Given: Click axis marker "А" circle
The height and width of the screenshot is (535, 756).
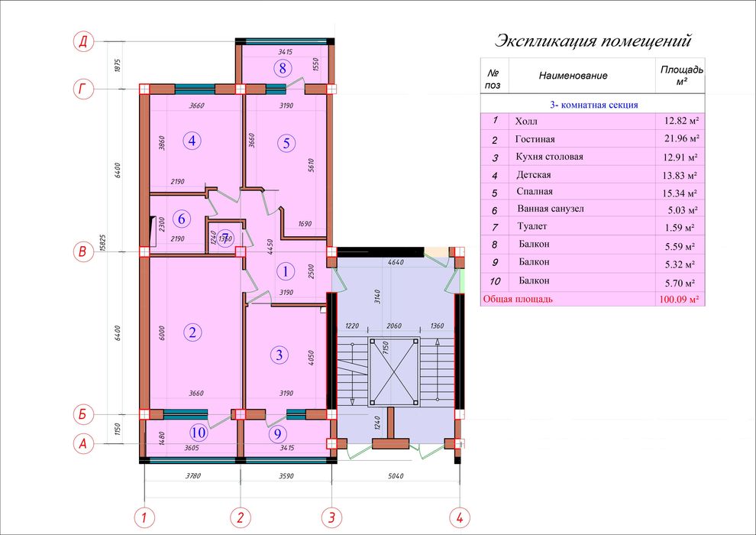Looking at the screenshot, I should [83, 443].
